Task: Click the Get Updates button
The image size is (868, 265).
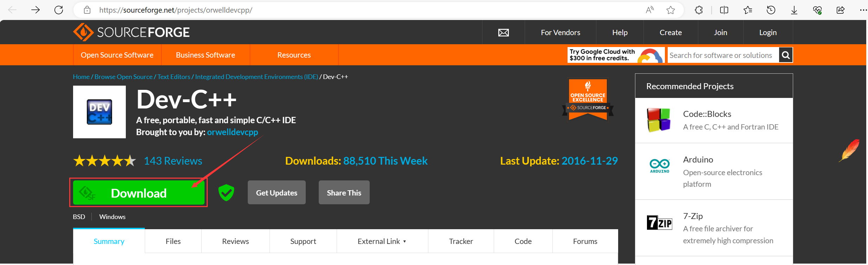Action: 277,192
